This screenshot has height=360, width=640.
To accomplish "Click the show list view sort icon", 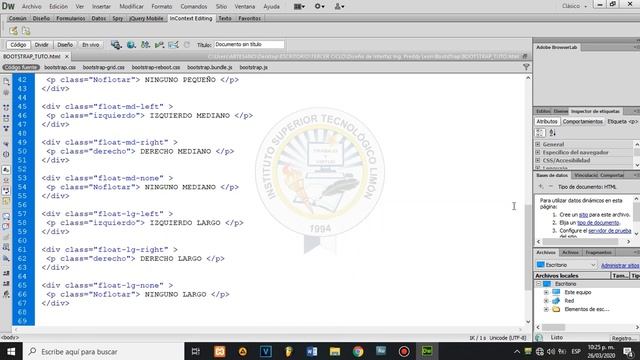I will click(552, 133).
